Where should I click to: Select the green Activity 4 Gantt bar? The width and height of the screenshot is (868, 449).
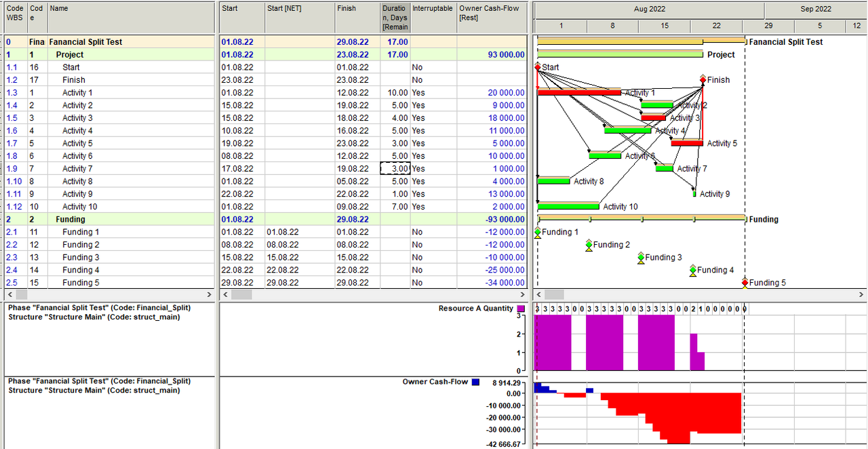pyautogui.click(x=628, y=130)
